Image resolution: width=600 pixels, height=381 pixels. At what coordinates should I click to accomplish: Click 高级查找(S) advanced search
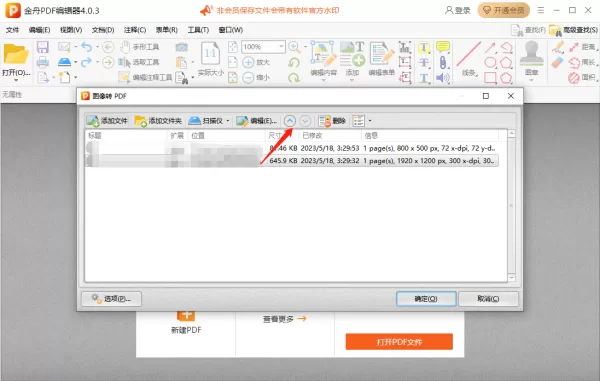pos(573,30)
